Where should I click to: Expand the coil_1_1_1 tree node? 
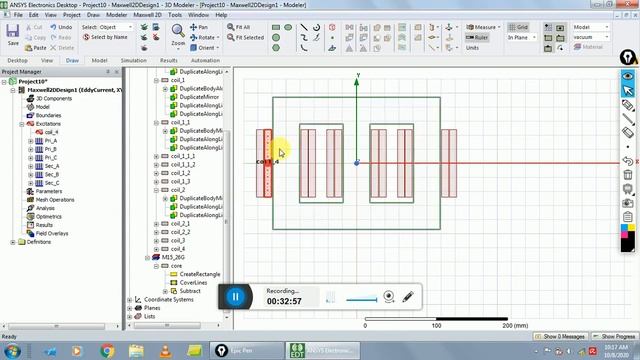pos(156,156)
